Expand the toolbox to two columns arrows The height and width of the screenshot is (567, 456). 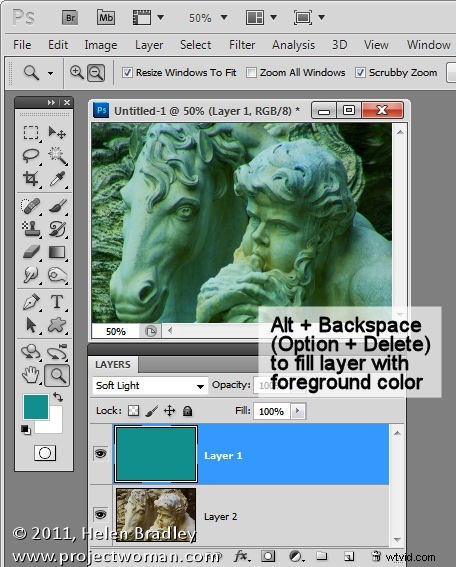coord(51,103)
